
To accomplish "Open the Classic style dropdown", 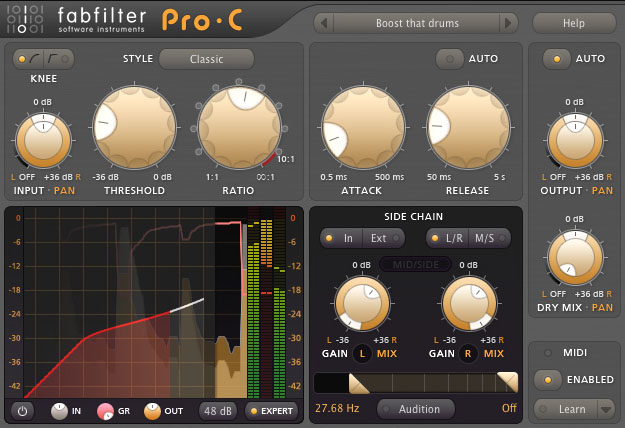I will point(206,59).
